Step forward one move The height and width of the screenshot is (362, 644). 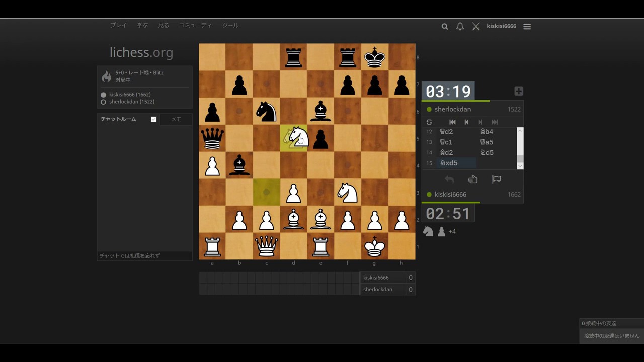(480, 122)
